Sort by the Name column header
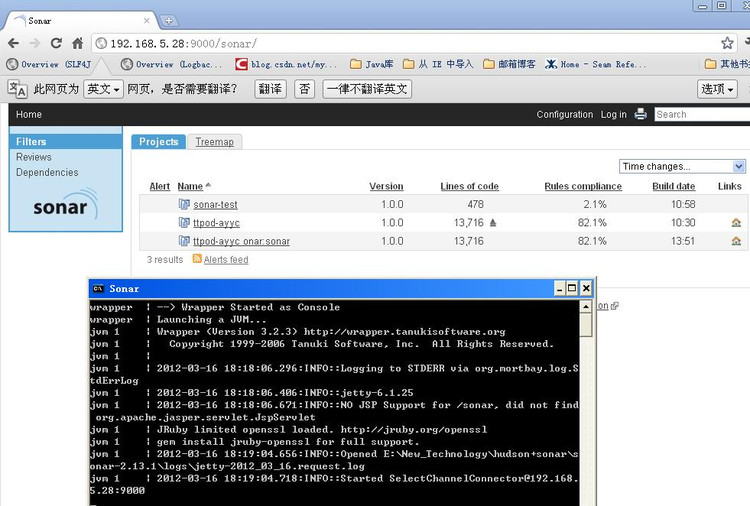The image size is (750, 506). pyautogui.click(x=190, y=187)
